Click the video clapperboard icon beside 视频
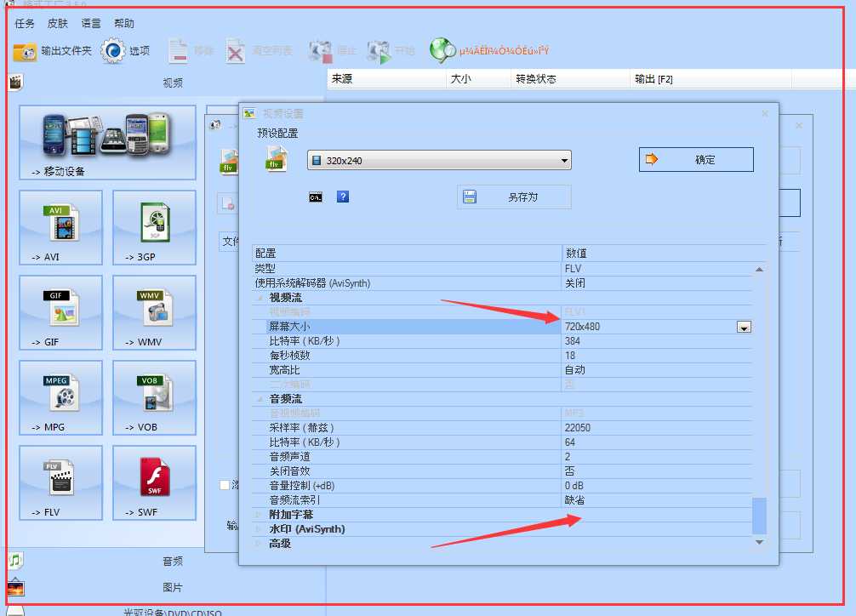 pos(16,83)
